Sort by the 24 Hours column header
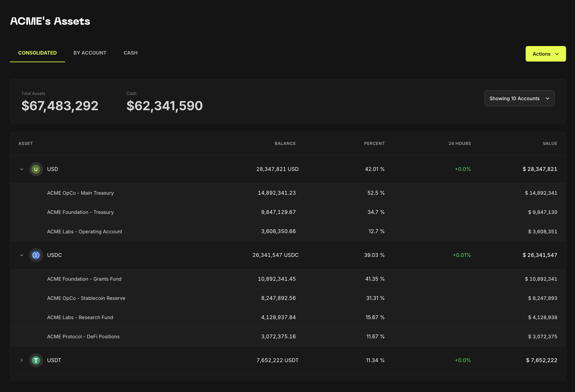Screen dimensions: 575x392 point(460,143)
